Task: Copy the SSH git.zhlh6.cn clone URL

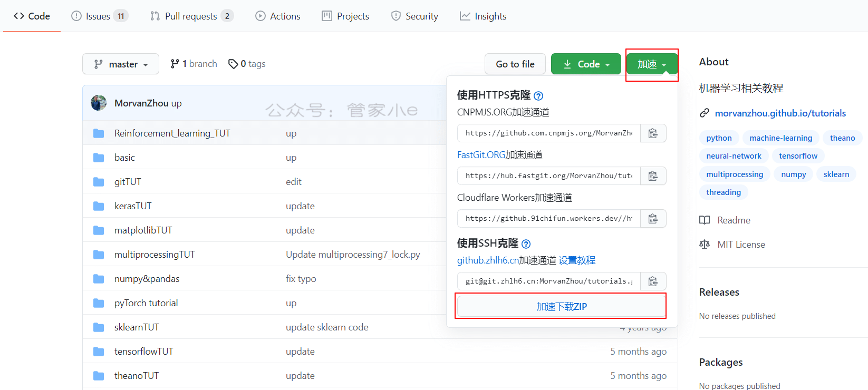Action: tap(653, 281)
